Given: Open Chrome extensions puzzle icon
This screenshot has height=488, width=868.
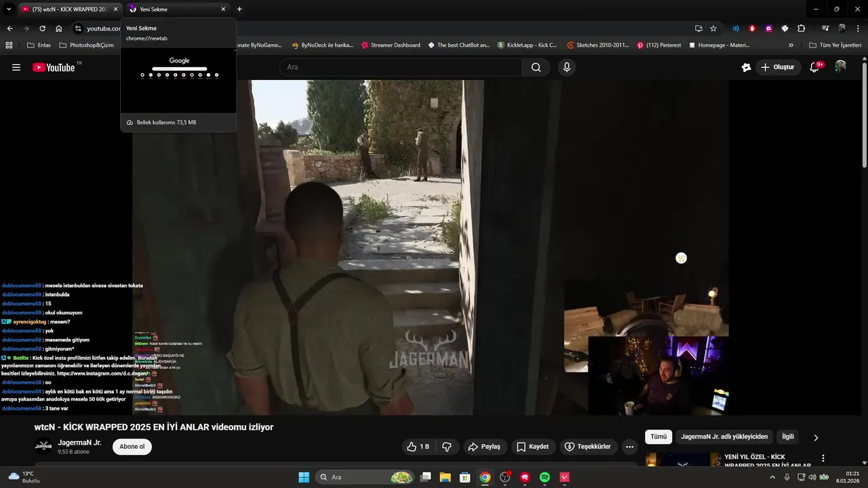Looking at the screenshot, I should (x=801, y=28).
